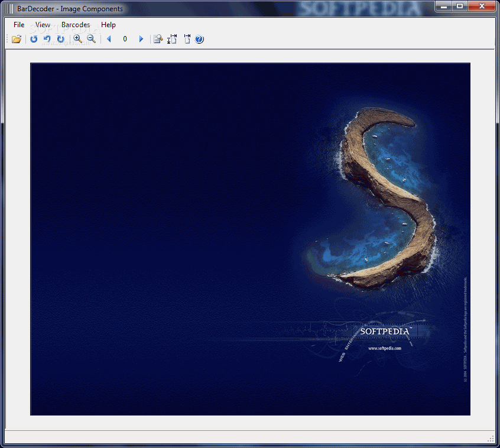Screen dimensions: 500x448
Task: Click the loaded Softpedia image in the viewer
Action: point(251,239)
